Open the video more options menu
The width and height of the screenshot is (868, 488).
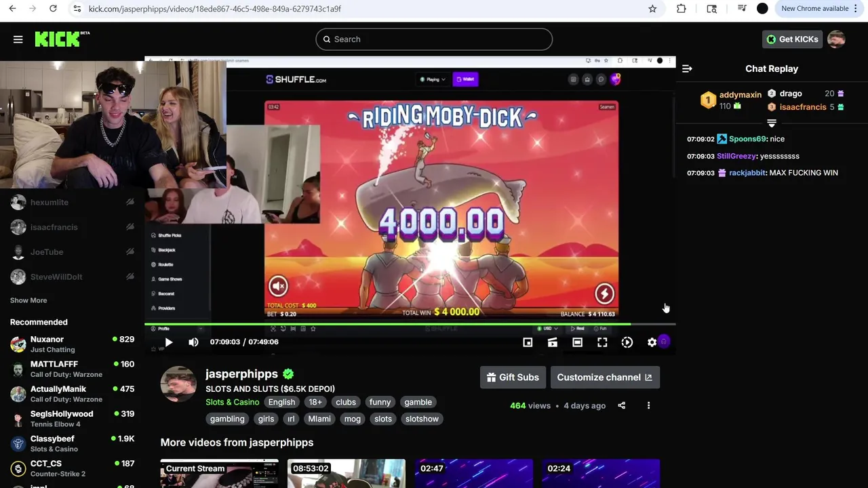(648, 405)
